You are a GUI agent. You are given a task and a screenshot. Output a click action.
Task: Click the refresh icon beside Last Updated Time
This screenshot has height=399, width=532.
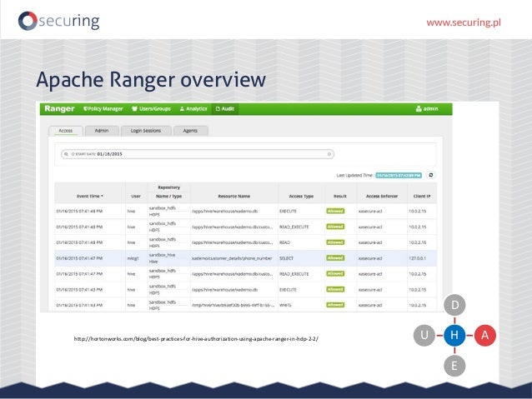point(431,175)
